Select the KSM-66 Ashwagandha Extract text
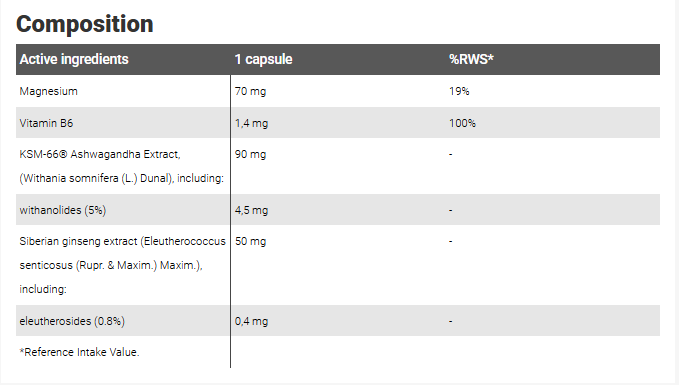 tap(100, 155)
